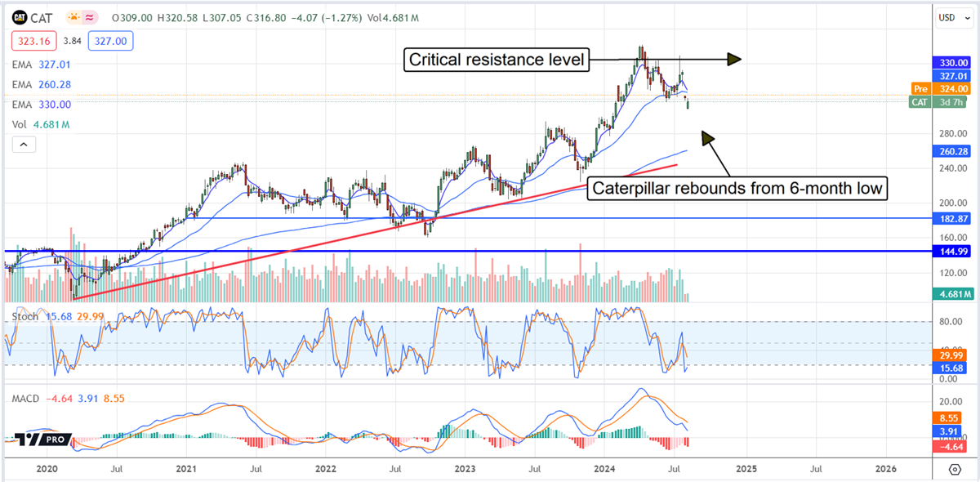Select the Vol 4.681 M legend

click(x=41, y=125)
